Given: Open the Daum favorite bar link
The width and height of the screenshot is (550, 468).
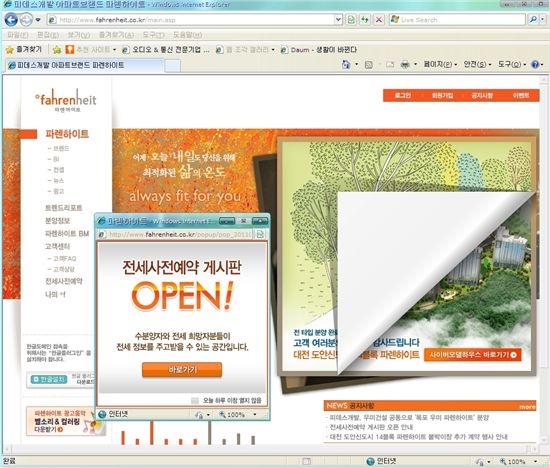Looking at the screenshot, I should [x=318, y=49].
